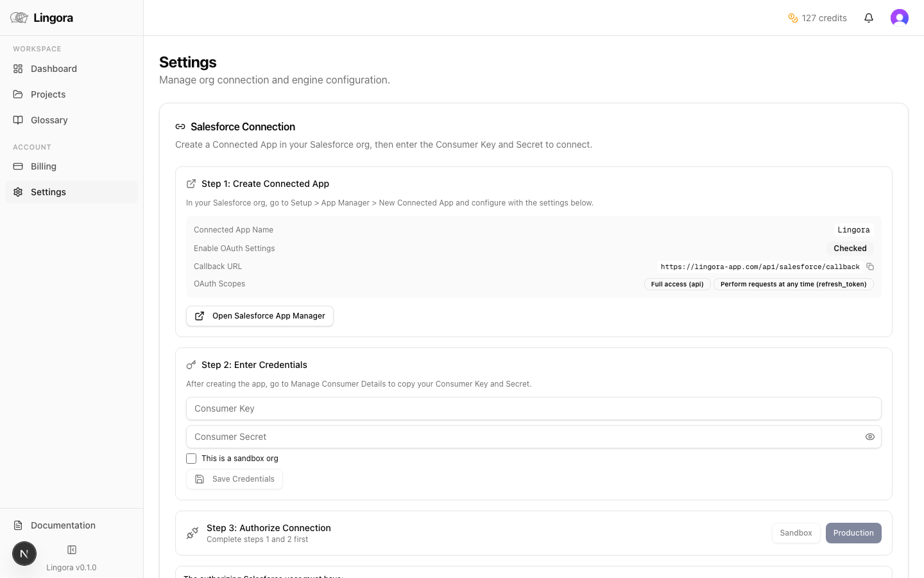The width and height of the screenshot is (924, 578).
Task: Switch the authorization mode to Sandbox
Action: click(x=796, y=532)
